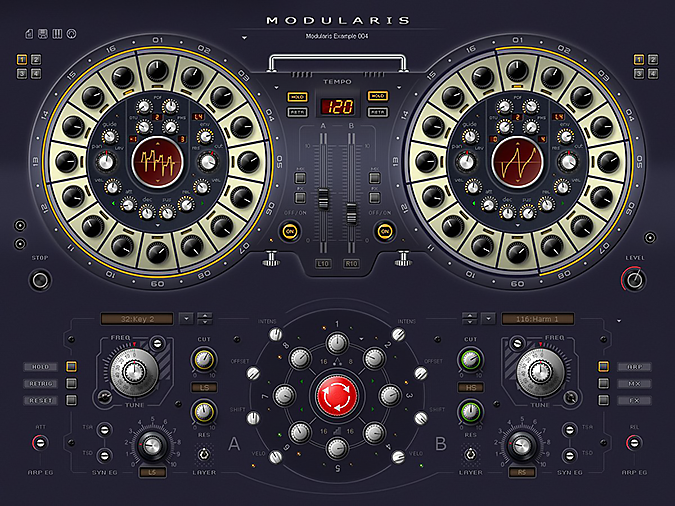Toggle channel B ON switch in mixer
Image resolution: width=675 pixels, height=506 pixels.
pyautogui.click(x=384, y=232)
